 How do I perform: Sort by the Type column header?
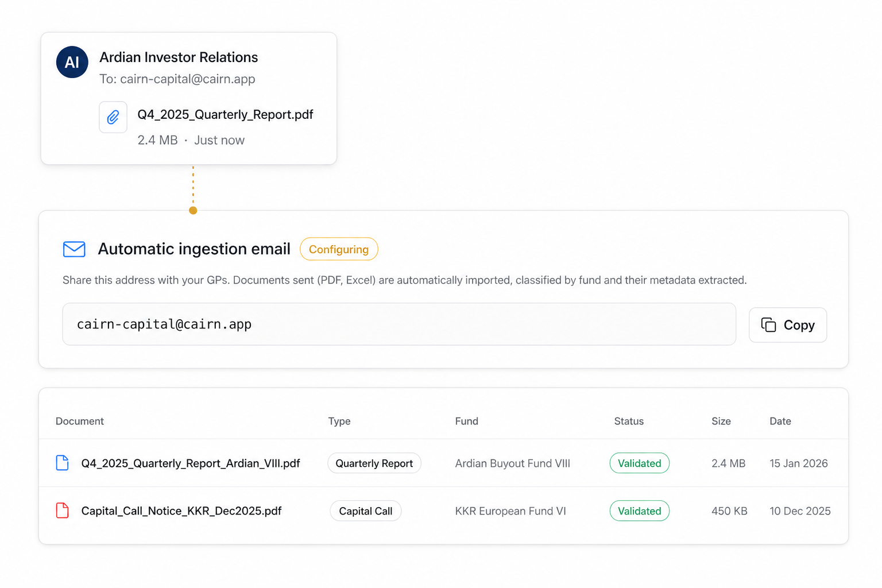click(x=339, y=421)
